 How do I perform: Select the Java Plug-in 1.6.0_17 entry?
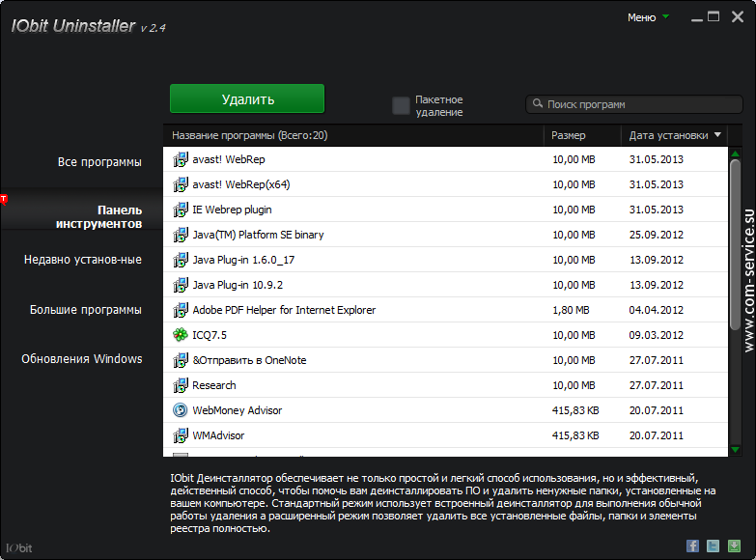tap(243, 260)
